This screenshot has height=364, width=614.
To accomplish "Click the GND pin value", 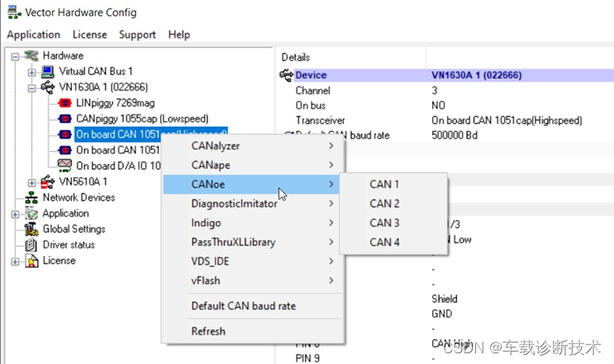I will click(x=442, y=314).
